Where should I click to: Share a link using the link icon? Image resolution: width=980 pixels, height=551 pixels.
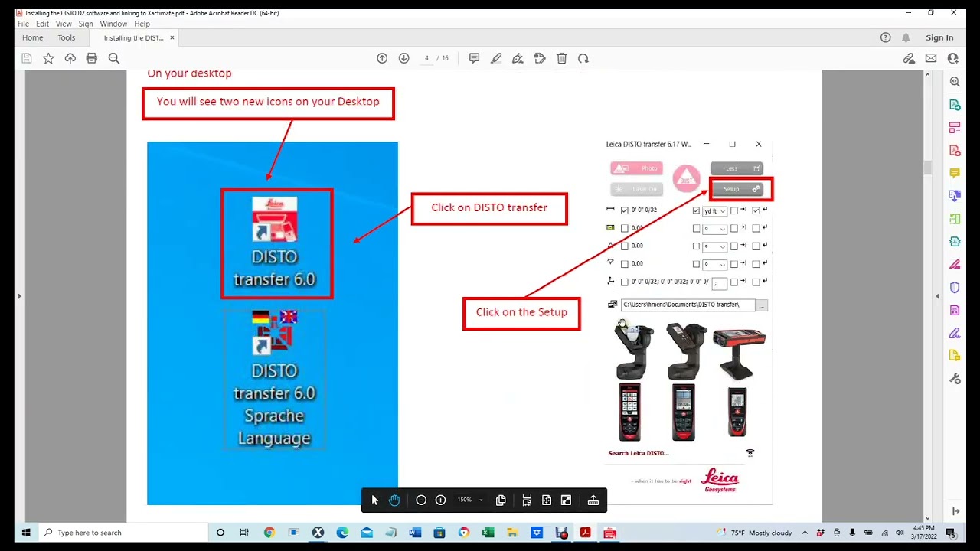[x=909, y=58]
